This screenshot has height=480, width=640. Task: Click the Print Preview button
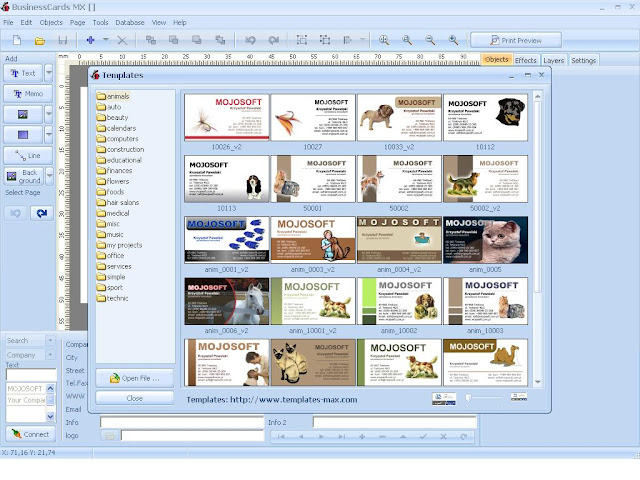516,40
